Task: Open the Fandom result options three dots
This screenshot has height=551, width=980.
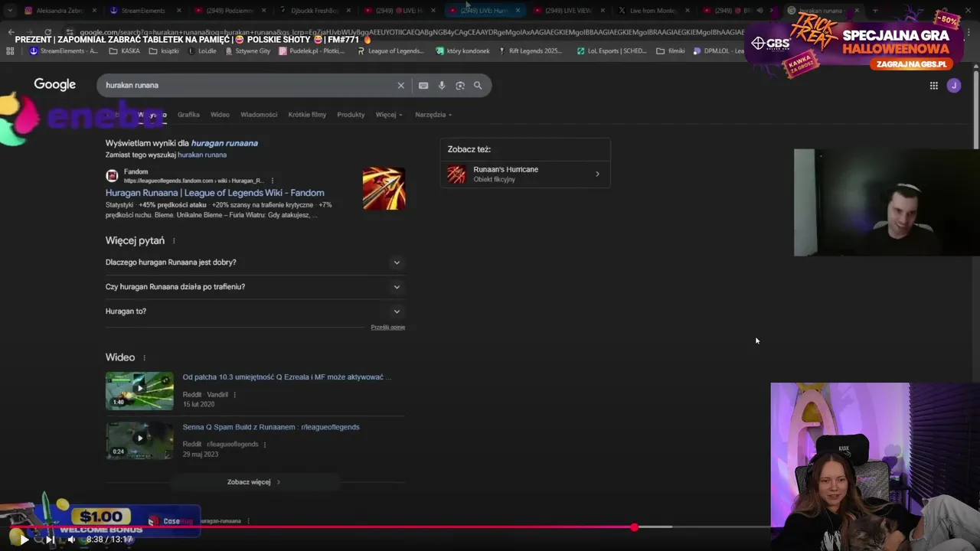Action: pyautogui.click(x=273, y=181)
